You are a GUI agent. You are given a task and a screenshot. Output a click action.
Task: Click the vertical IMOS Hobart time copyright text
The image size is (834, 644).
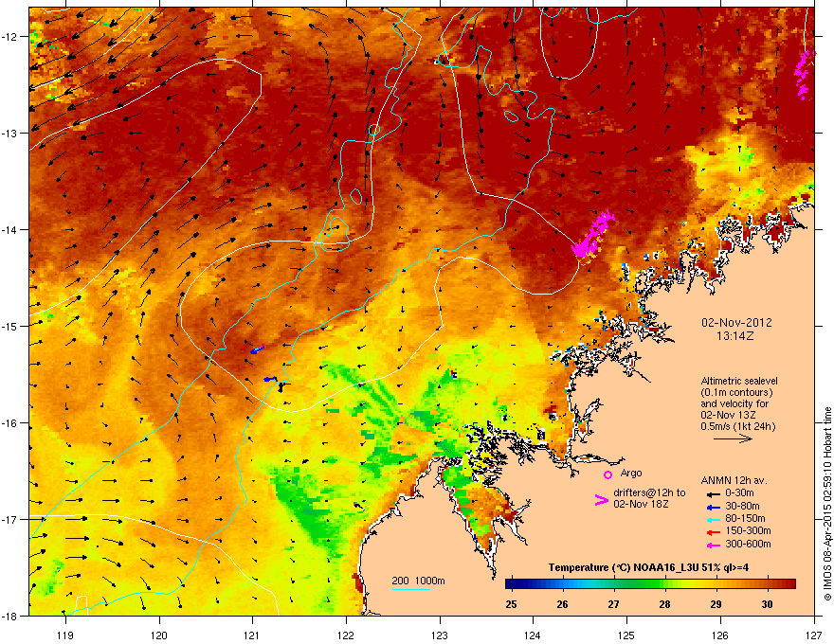827,504
